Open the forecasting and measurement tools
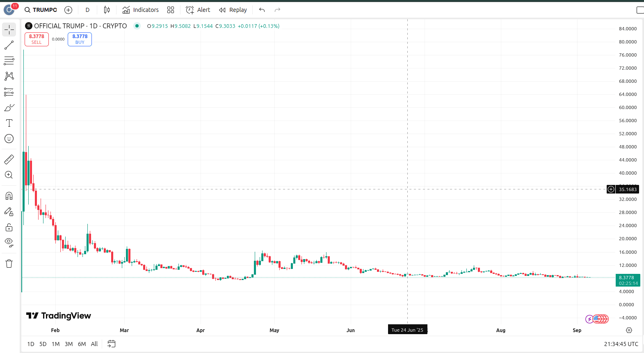The image size is (644, 353). click(x=9, y=92)
